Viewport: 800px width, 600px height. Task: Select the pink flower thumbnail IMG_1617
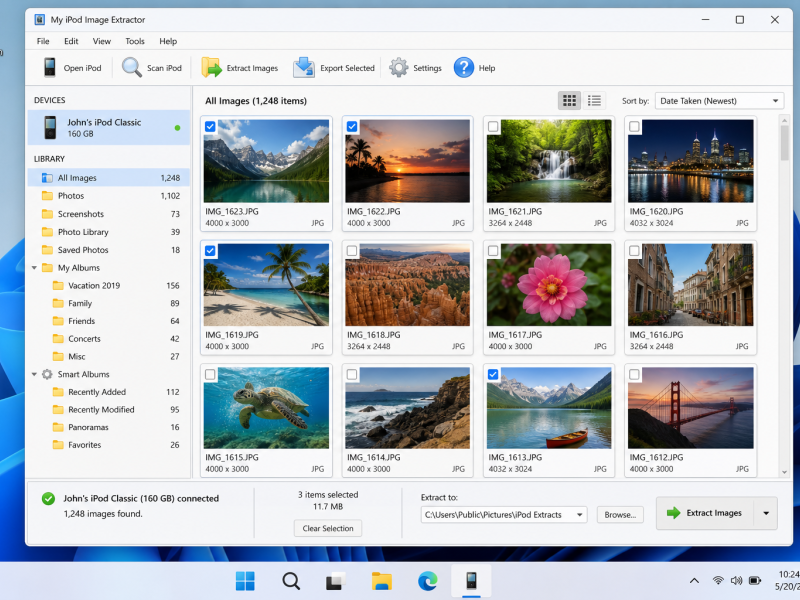549,285
